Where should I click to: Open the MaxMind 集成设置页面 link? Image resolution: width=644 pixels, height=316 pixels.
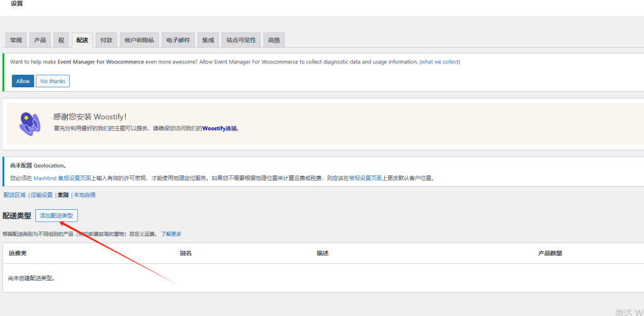point(70,178)
